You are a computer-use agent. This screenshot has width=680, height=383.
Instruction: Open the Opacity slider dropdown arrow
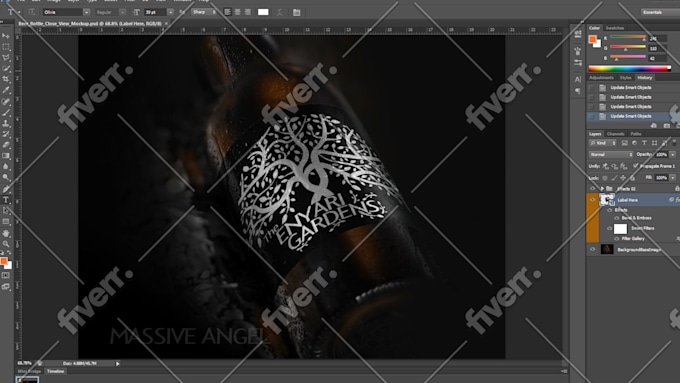(673, 154)
